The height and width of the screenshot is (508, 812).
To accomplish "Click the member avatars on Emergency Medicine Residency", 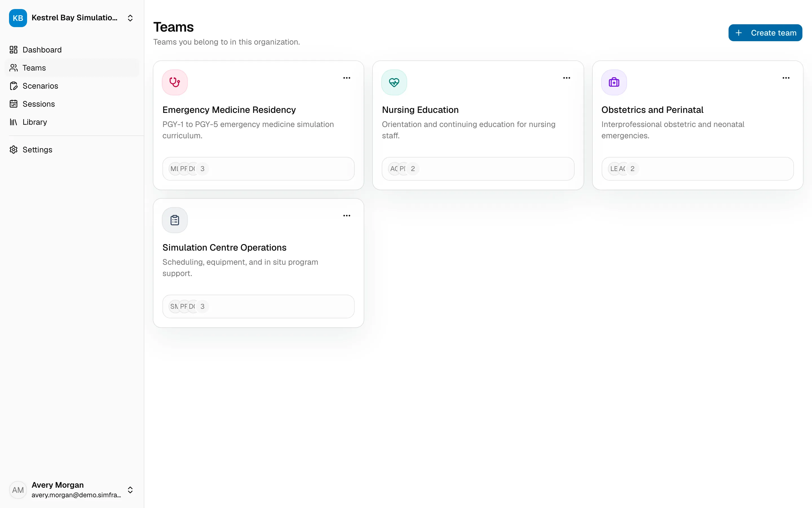I will tap(189, 169).
